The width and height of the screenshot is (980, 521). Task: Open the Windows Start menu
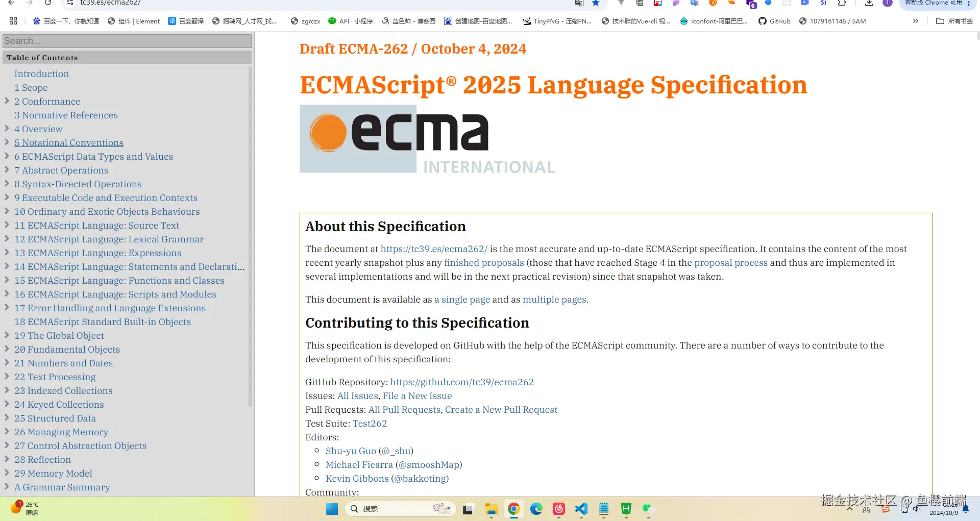click(332, 509)
